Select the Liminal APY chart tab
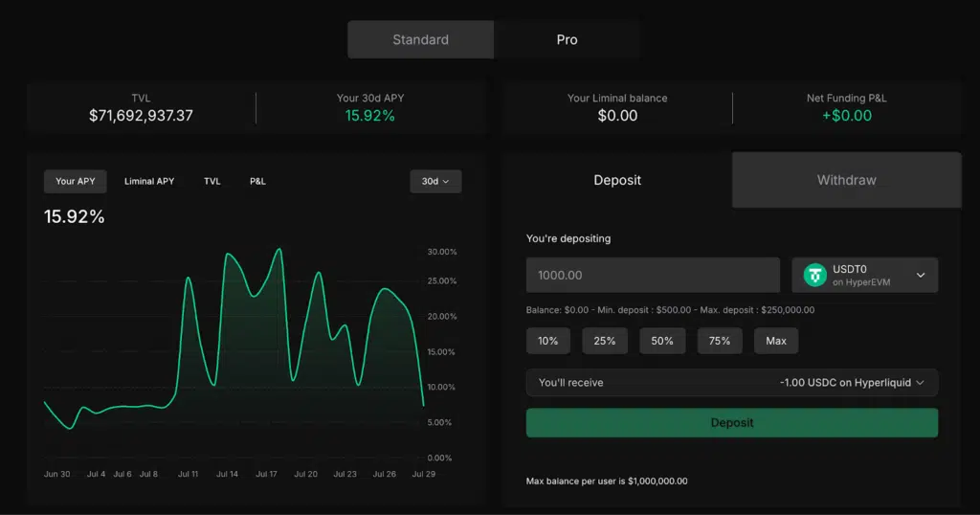 pos(149,182)
